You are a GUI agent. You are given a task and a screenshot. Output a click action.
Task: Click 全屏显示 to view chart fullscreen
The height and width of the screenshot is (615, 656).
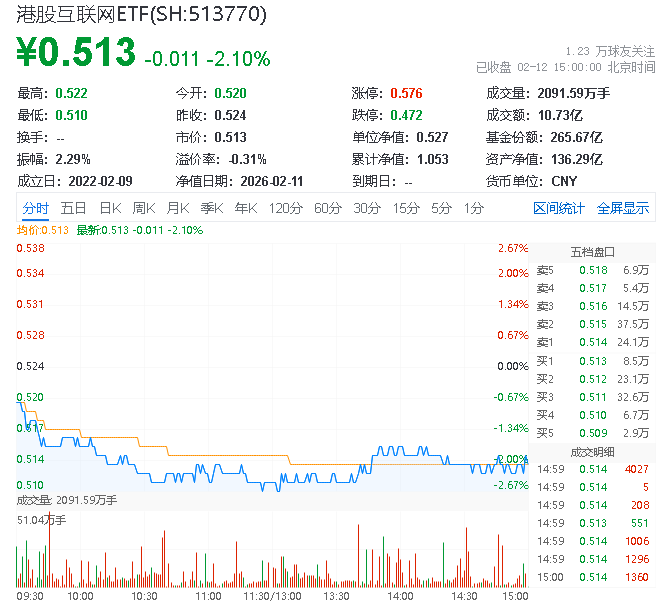pyautogui.click(x=623, y=208)
